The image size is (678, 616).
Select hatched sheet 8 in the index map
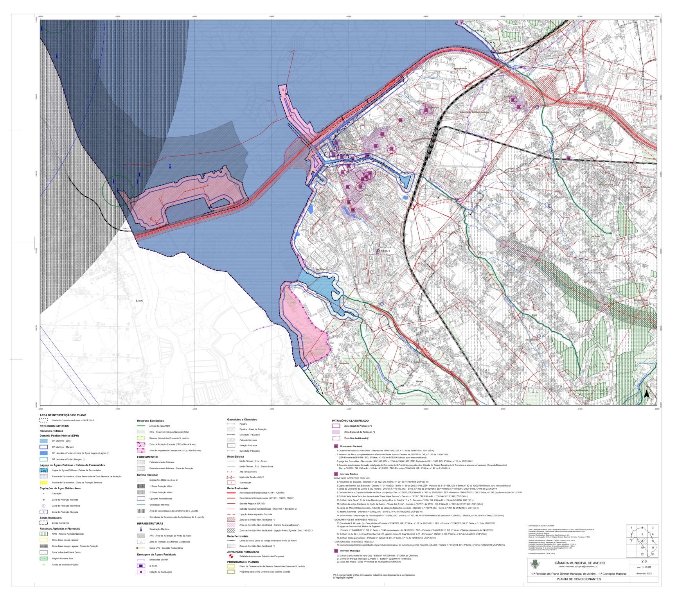(642, 541)
